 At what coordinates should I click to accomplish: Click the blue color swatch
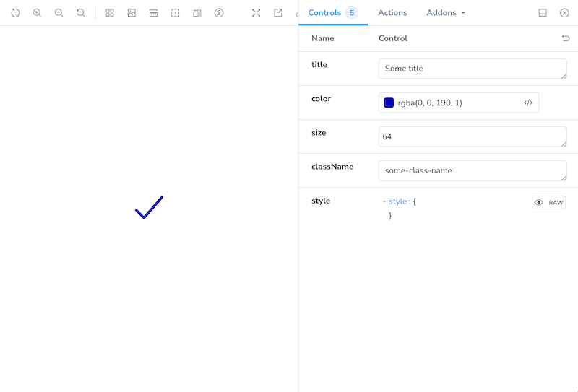click(389, 103)
